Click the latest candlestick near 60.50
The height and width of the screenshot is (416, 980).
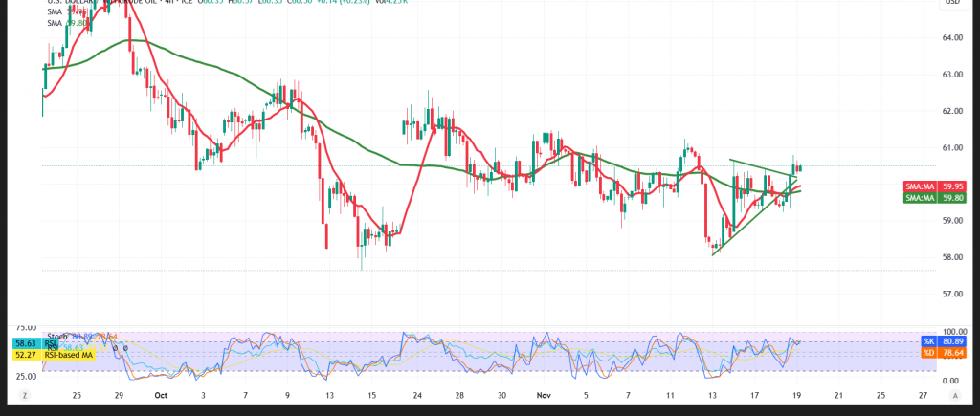pyautogui.click(x=800, y=168)
